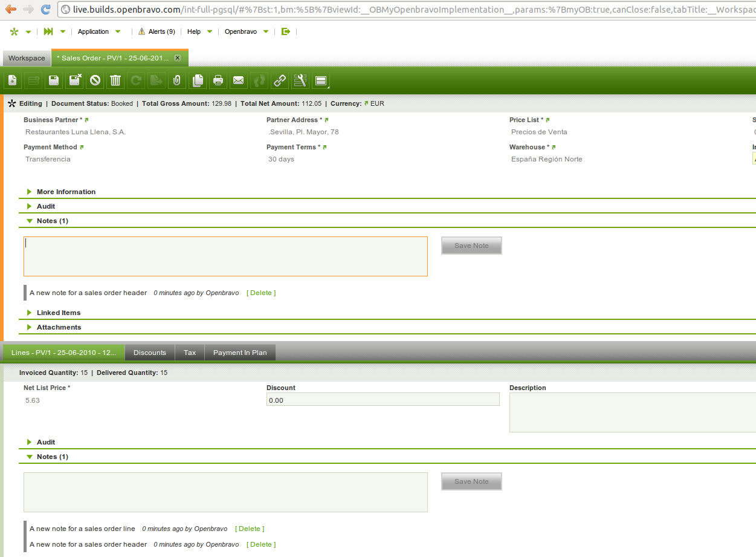This screenshot has width=756, height=557.
Task: Open the Discounts tab
Action: (x=150, y=353)
